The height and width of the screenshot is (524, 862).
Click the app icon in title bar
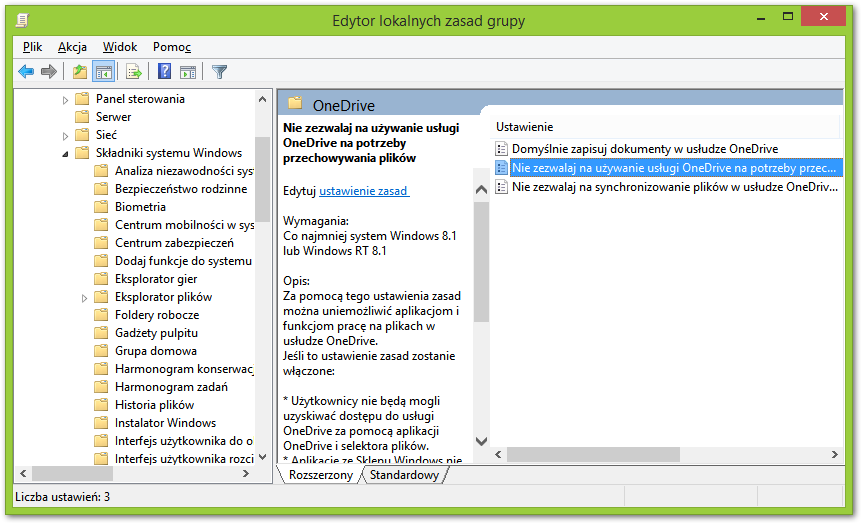click(23, 21)
